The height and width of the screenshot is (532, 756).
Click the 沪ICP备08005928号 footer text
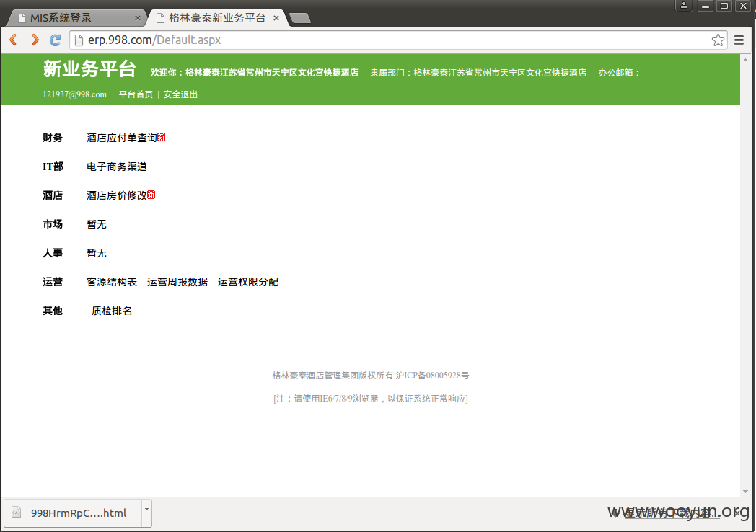[x=433, y=376]
